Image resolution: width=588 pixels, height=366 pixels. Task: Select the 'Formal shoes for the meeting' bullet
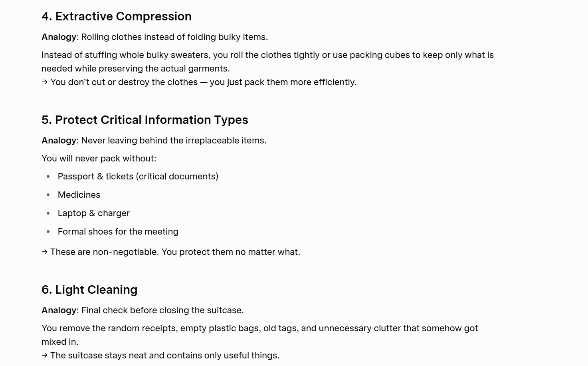click(x=118, y=232)
